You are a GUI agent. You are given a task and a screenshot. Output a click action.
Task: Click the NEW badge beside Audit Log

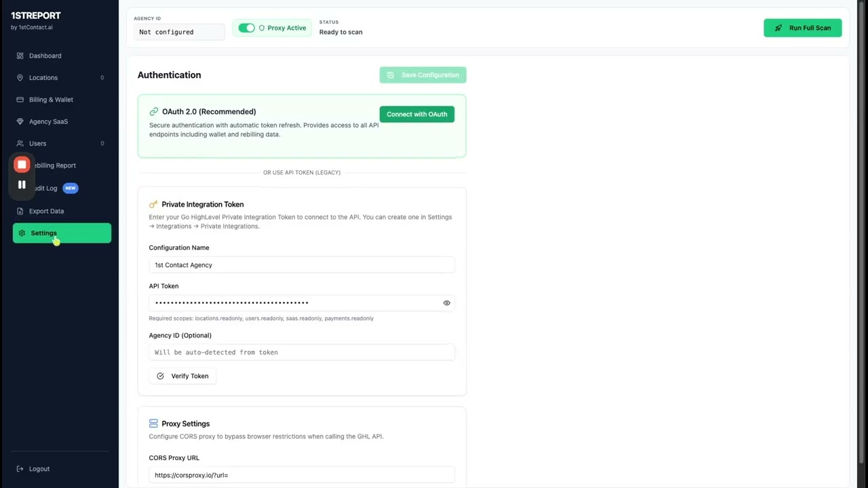[x=71, y=188]
